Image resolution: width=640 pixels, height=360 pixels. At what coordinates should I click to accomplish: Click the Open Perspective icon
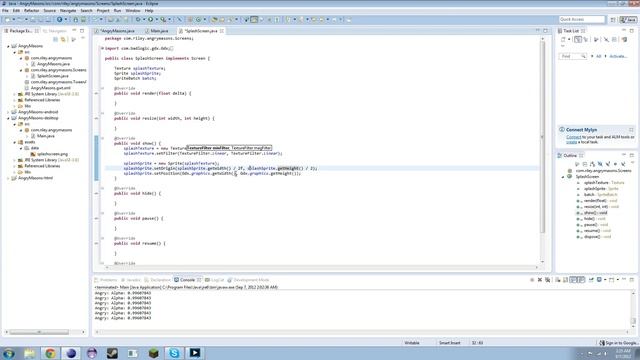pos(613,20)
